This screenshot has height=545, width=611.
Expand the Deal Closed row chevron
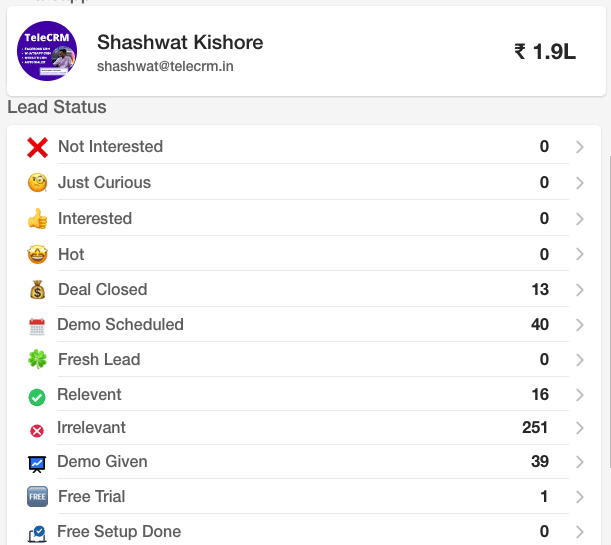coord(579,290)
